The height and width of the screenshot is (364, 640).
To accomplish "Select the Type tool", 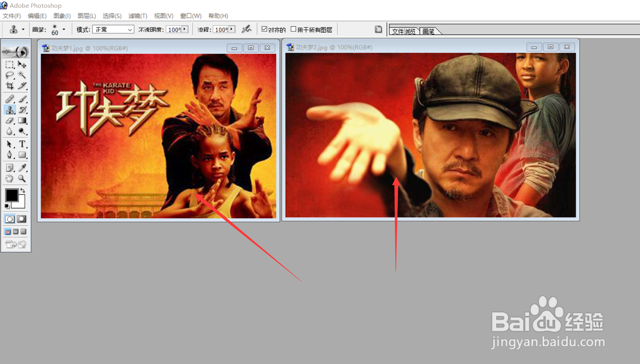I will [x=22, y=144].
